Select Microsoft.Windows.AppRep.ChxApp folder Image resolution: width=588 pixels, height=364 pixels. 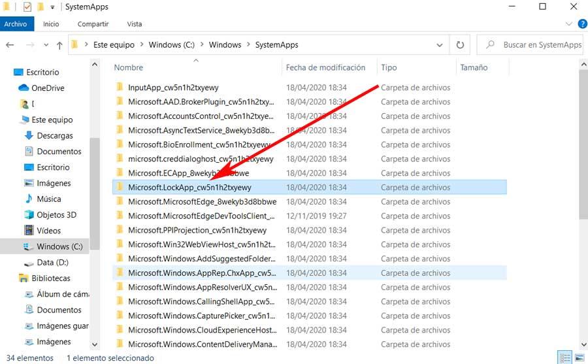pos(310,273)
